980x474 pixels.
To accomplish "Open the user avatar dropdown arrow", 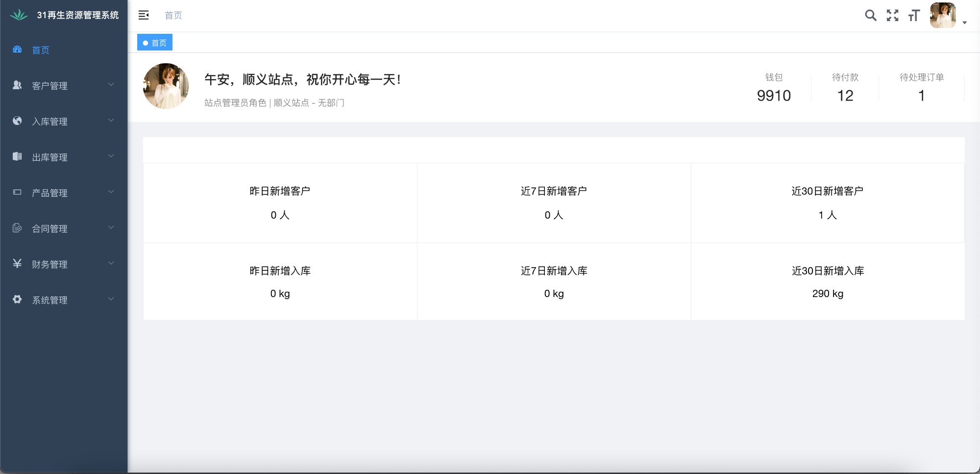I will coord(964,23).
